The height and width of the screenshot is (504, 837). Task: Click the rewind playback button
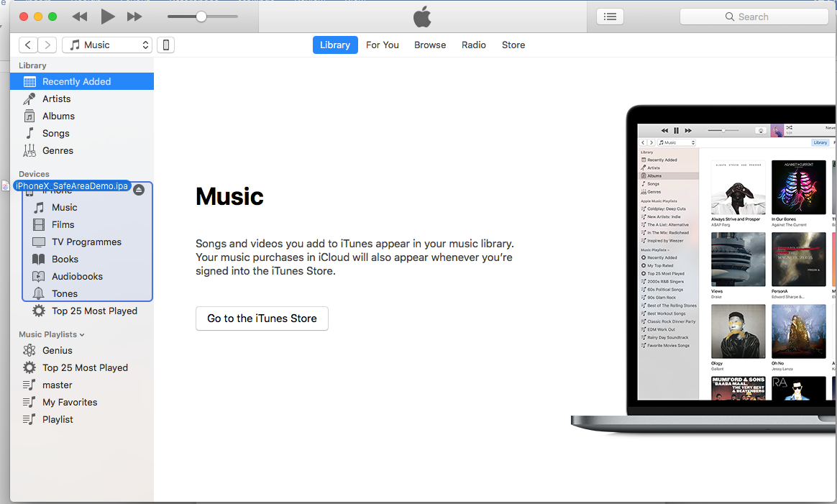click(x=80, y=17)
